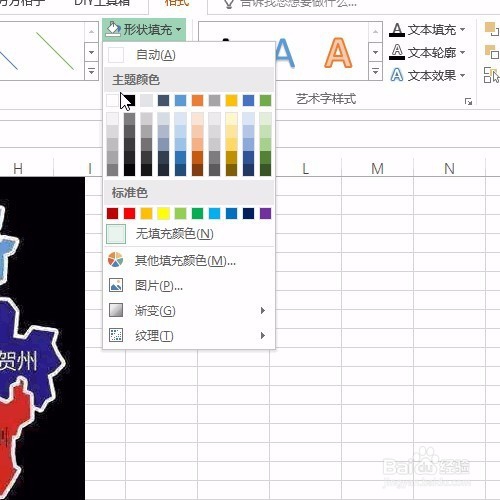Image resolution: width=500 pixels, height=500 pixels.
Task: Step down one row in the WordArt gallery
Action: (x=375, y=52)
